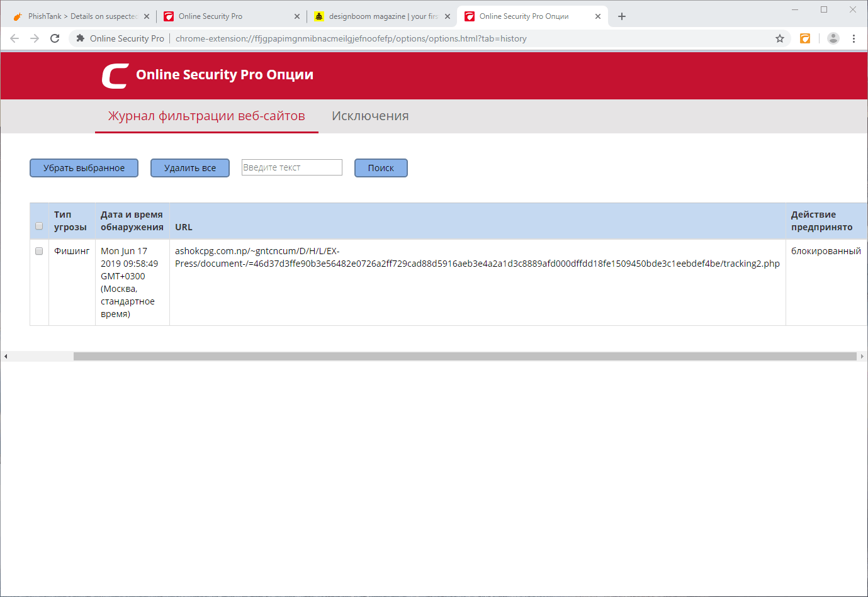Viewport: 868px width, 597px height.
Task: Open the Журнал фильтрации веб-сайтов tab
Action: point(206,116)
